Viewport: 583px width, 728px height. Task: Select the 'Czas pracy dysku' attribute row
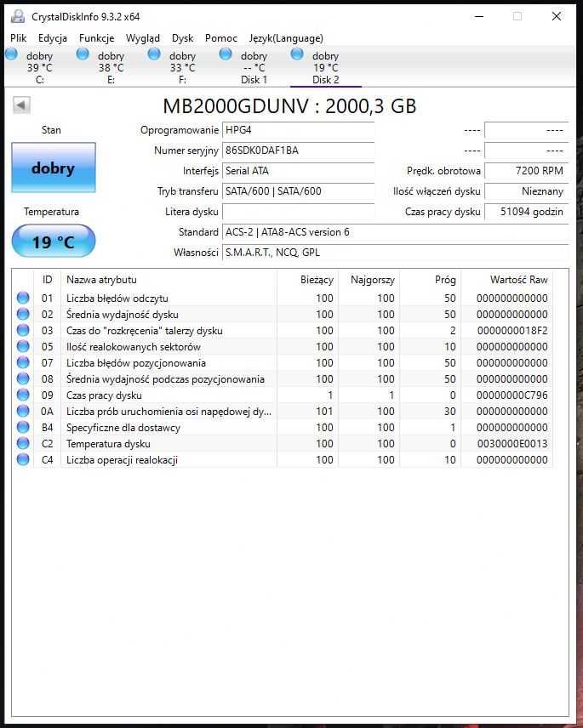pos(283,395)
